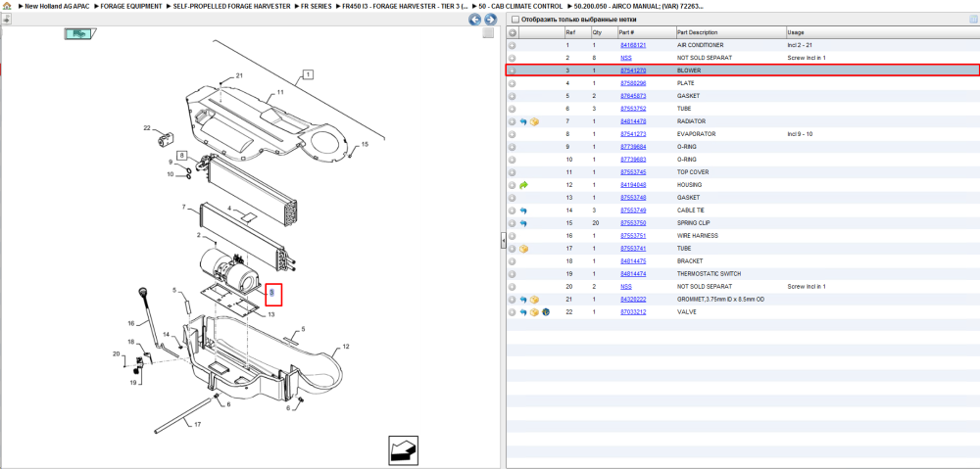Screen dimensions: 980x469
Task: Select the 'Incl 2 - 21' usage text
Action: tap(800, 46)
